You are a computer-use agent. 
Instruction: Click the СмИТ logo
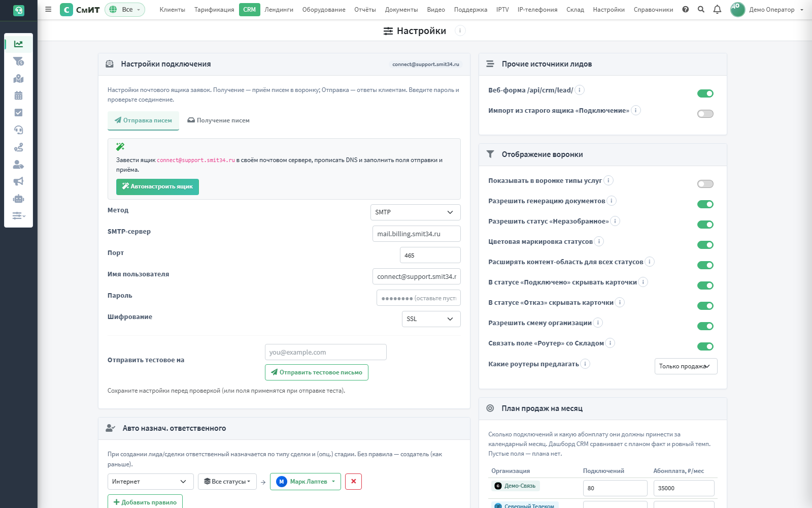[80, 10]
